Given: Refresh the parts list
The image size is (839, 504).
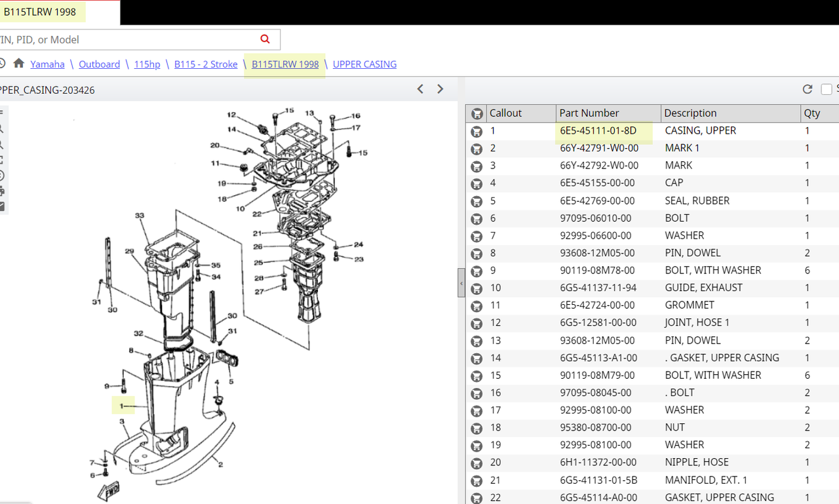Looking at the screenshot, I should click(808, 89).
